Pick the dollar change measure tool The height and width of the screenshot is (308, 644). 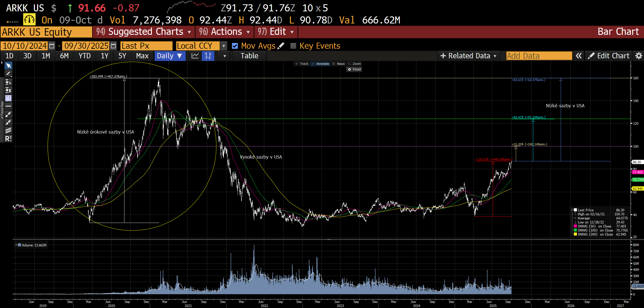pos(8,90)
